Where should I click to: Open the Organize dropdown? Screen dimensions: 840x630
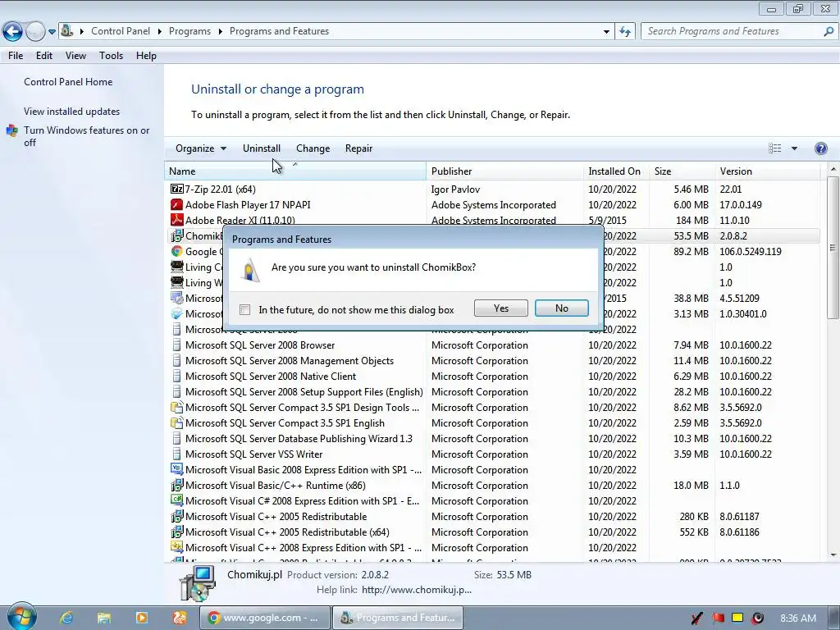(201, 148)
